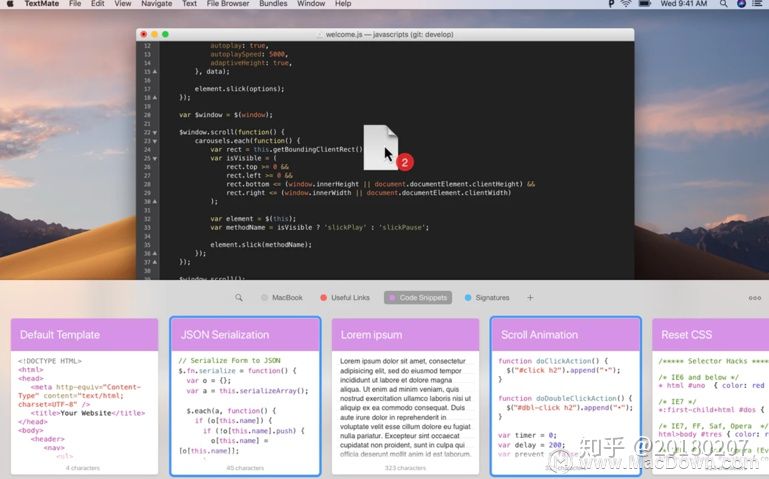Collapse the fold arrow at line 22
Image resolution: width=769 pixels, height=479 pixels.
[154, 132]
